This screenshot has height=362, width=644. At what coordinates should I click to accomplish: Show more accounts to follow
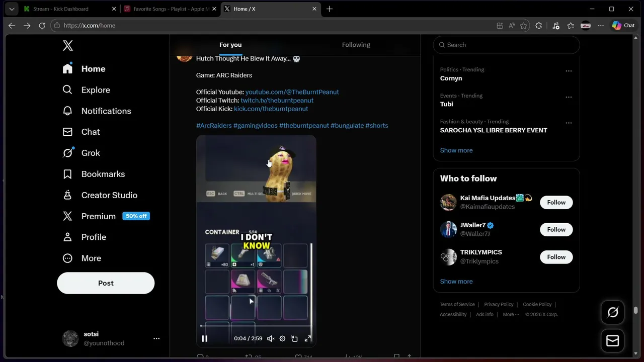tap(456, 282)
